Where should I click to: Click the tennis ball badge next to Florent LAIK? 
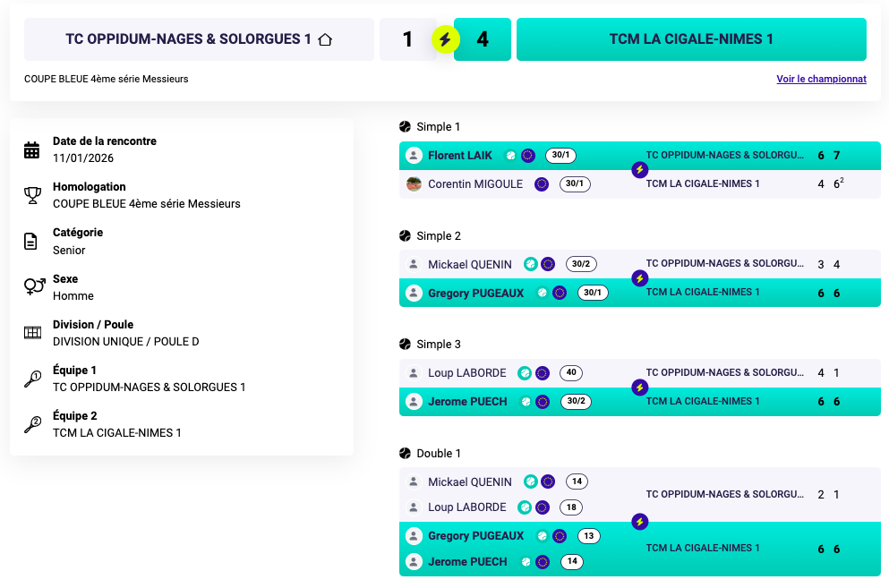510,156
